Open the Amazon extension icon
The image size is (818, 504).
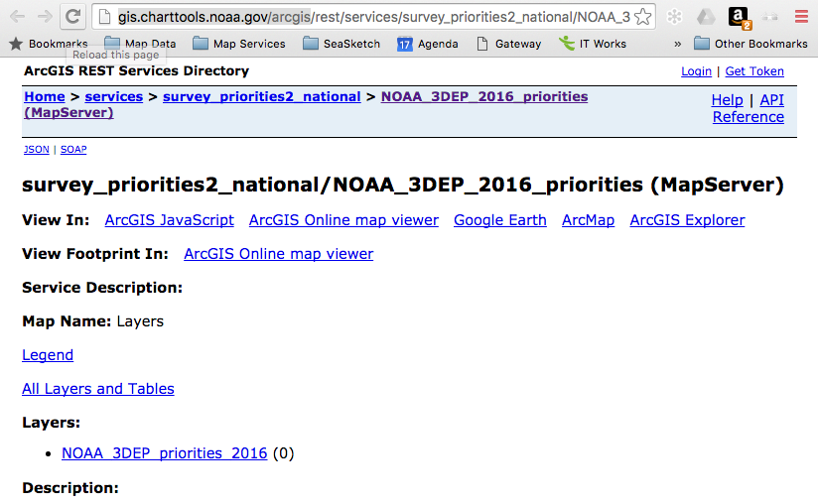coord(739,17)
